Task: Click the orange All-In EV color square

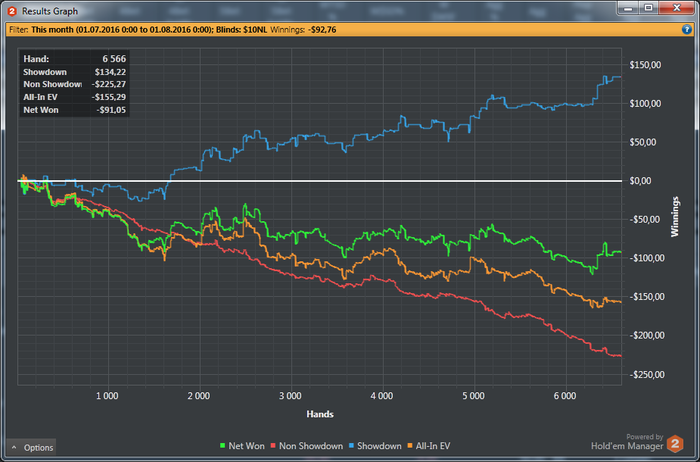Action: coord(409,446)
